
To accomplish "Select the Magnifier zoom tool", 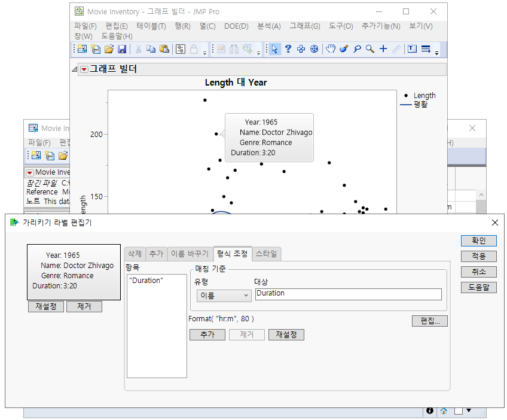I will (370, 49).
